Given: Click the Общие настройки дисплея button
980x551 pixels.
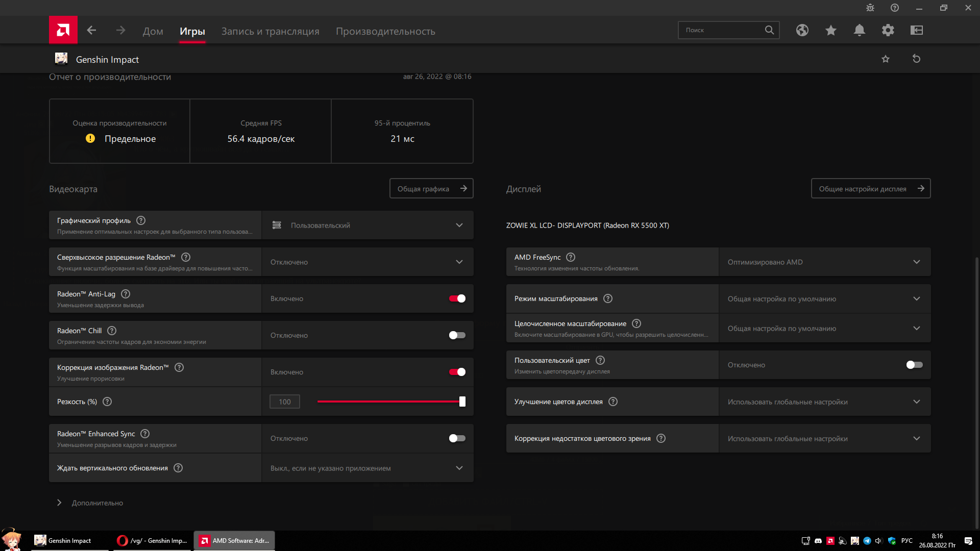Looking at the screenshot, I should click(x=871, y=188).
